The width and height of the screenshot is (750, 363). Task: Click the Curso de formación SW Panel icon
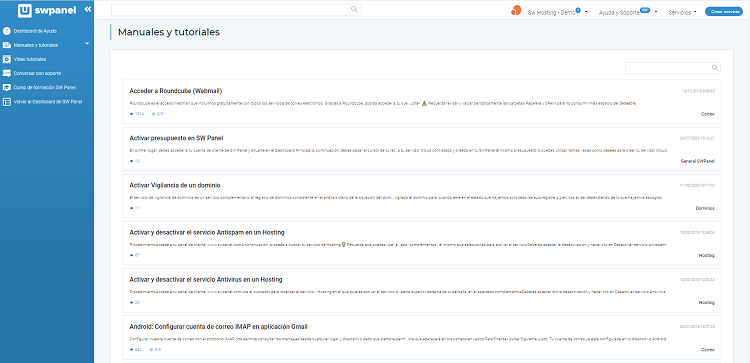pos(7,88)
